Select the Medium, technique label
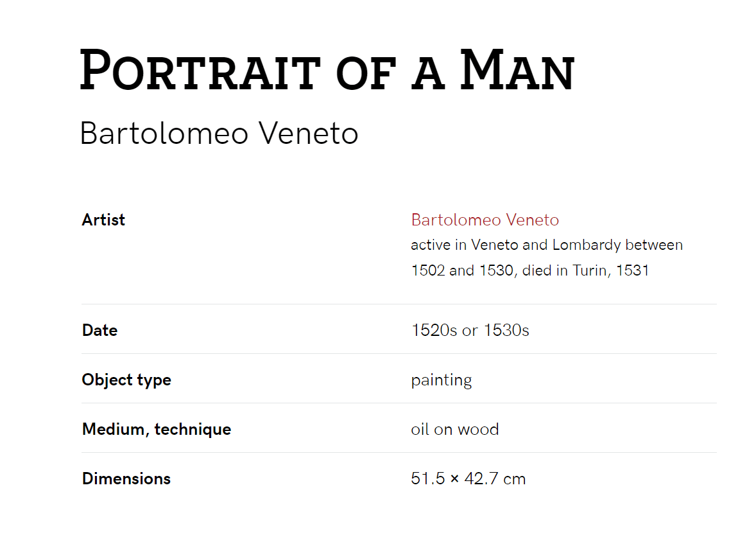 pyautogui.click(x=157, y=430)
